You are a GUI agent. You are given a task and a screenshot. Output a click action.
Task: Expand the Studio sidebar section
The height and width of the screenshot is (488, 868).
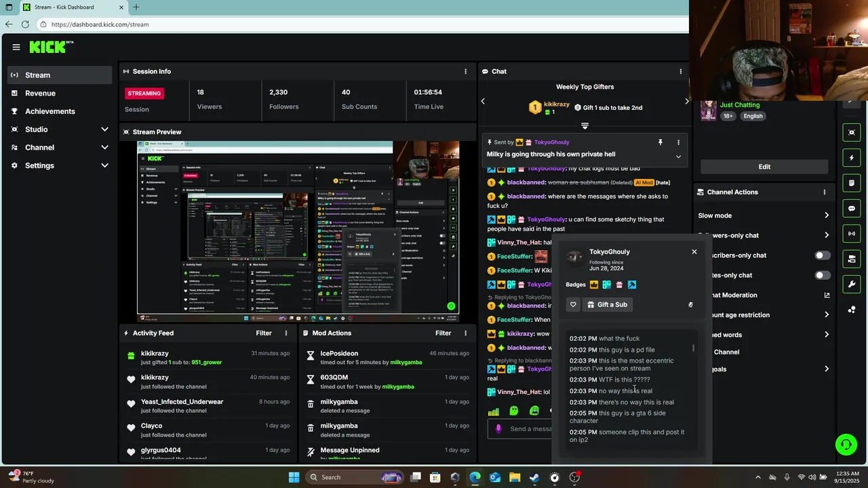(x=104, y=129)
